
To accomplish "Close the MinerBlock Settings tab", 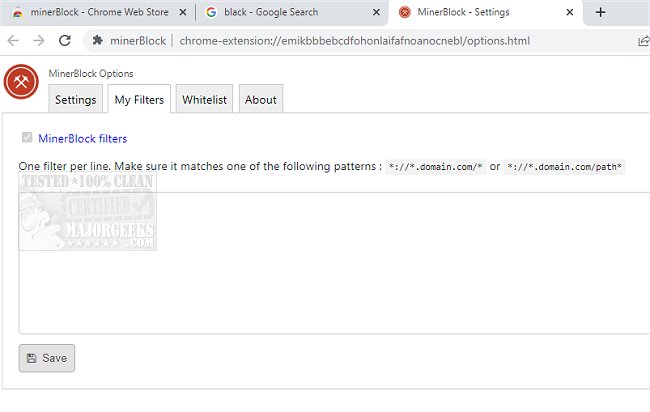I will click(570, 12).
